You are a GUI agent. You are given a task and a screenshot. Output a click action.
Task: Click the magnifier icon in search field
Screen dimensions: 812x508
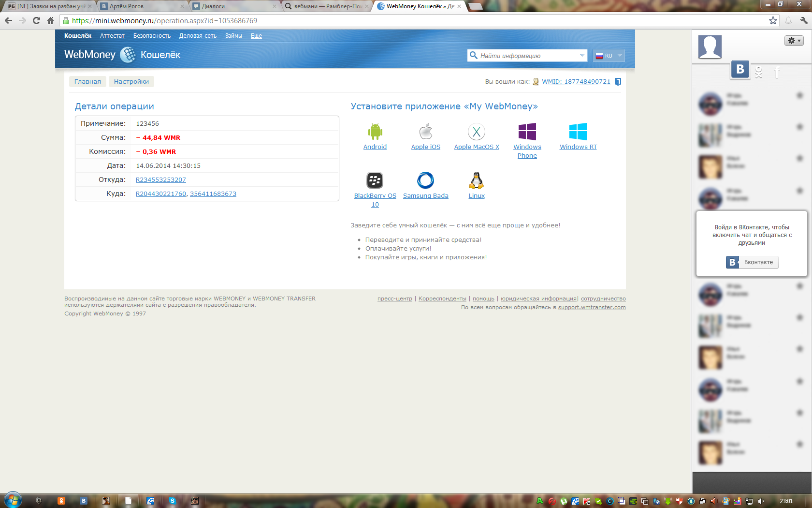click(x=474, y=55)
